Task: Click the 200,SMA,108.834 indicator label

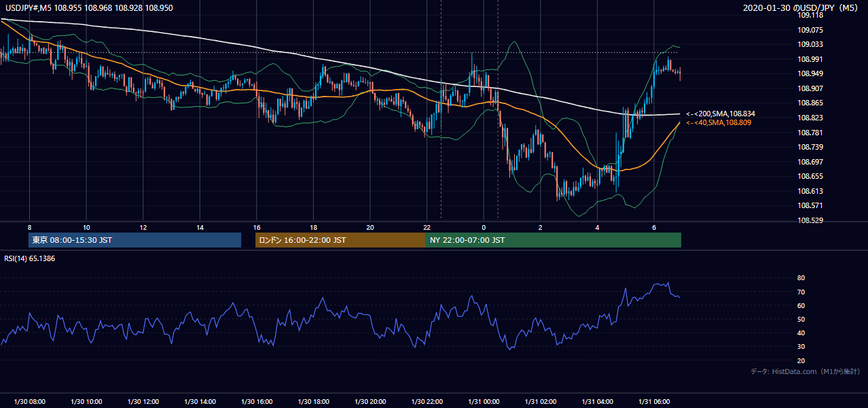Action: point(720,114)
